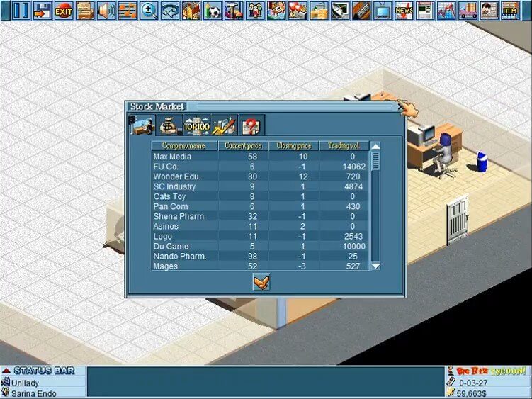Sort by the Company name header
This screenshot has height=399, width=532.
click(184, 146)
